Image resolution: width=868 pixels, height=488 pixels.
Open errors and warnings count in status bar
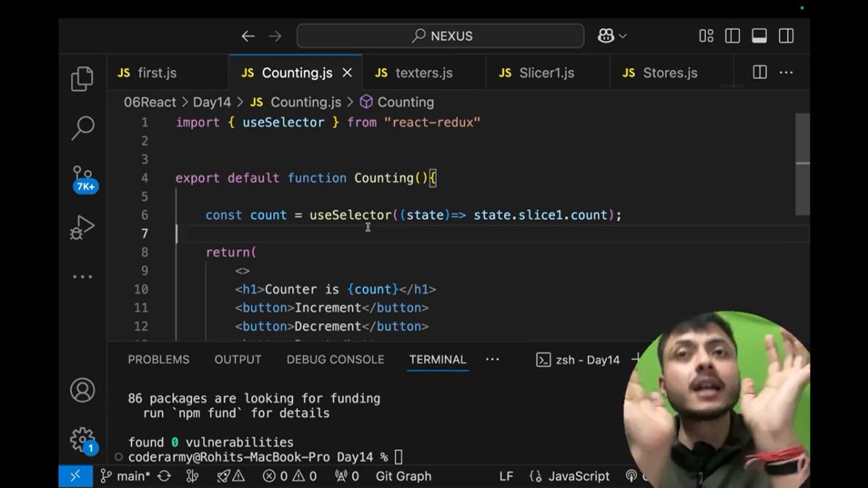(289, 476)
